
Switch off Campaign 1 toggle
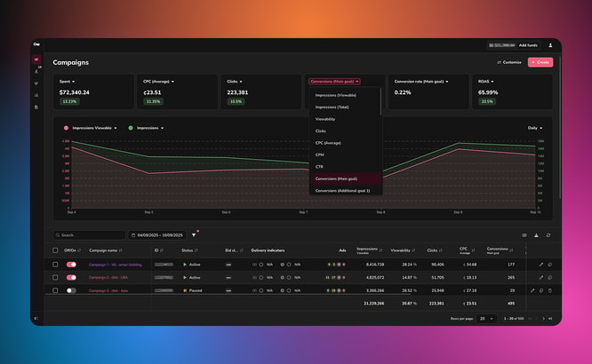71,265
